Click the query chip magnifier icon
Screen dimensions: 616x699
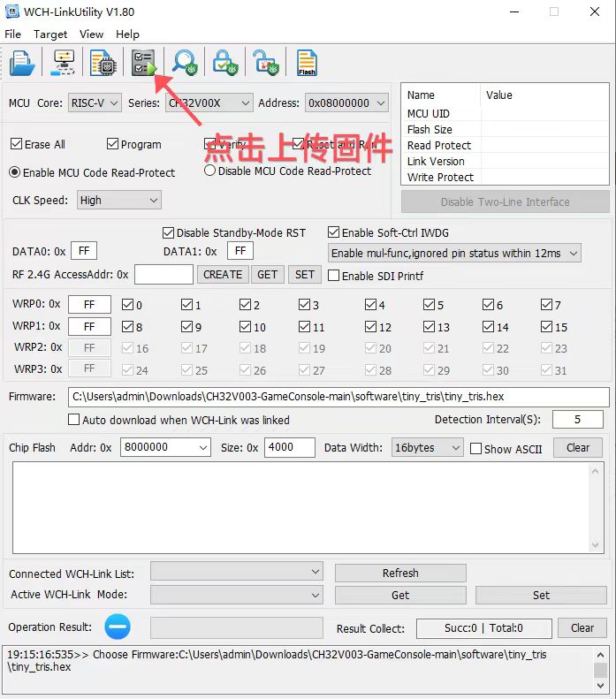pos(184,63)
